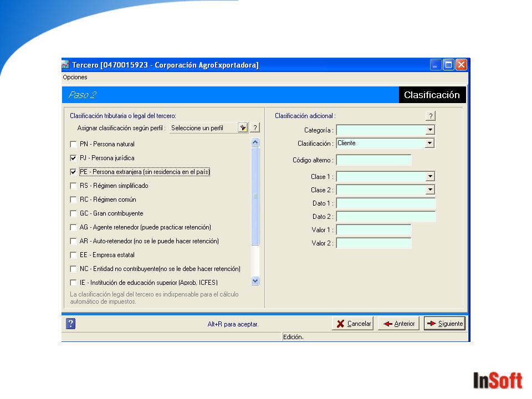The image size is (532, 399).
Task: Check PN - Persona natural
Action: tap(73, 144)
